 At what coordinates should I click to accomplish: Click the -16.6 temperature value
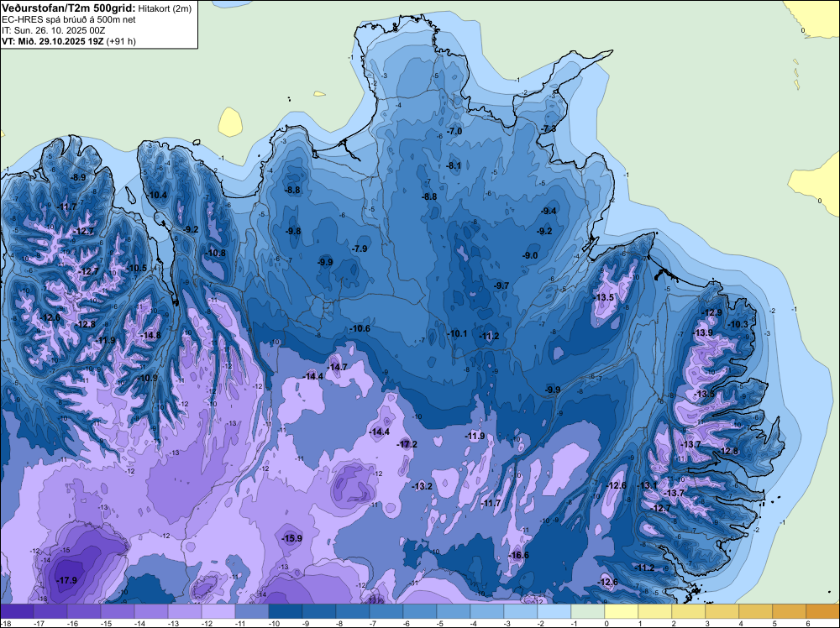pyautogui.click(x=518, y=555)
